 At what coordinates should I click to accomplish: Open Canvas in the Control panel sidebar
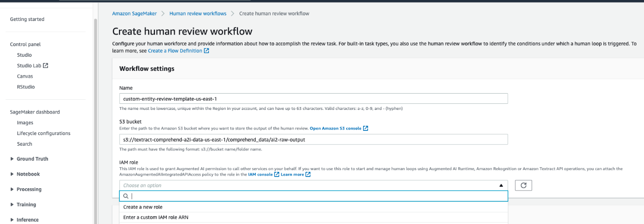(25, 76)
